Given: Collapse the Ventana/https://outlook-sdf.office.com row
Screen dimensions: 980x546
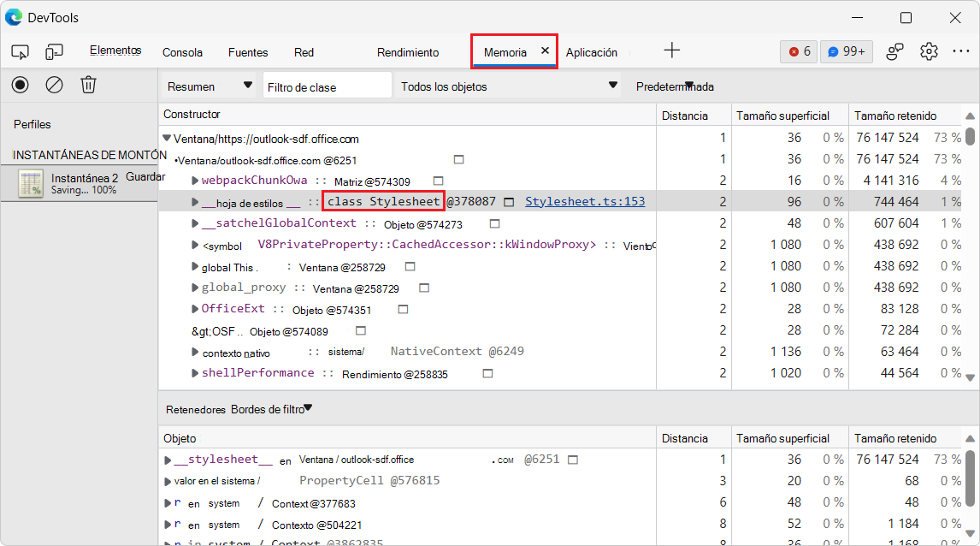Looking at the screenshot, I should tap(167, 139).
